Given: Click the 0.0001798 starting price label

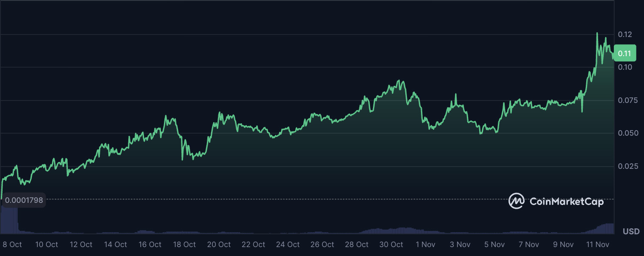Looking at the screenshot, I should (24, 200).
